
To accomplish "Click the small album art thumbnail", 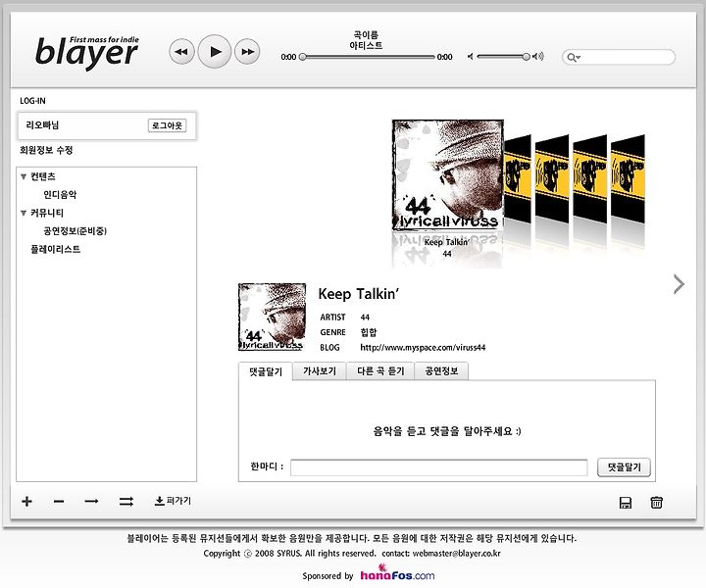I will [272, 318].
